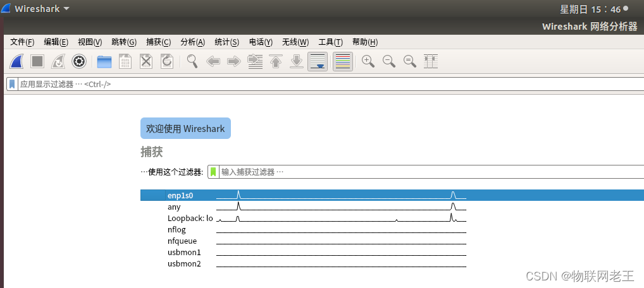644x288 pixels.
Task: Open the 工具(T) menu
Action: coord(331,42)
